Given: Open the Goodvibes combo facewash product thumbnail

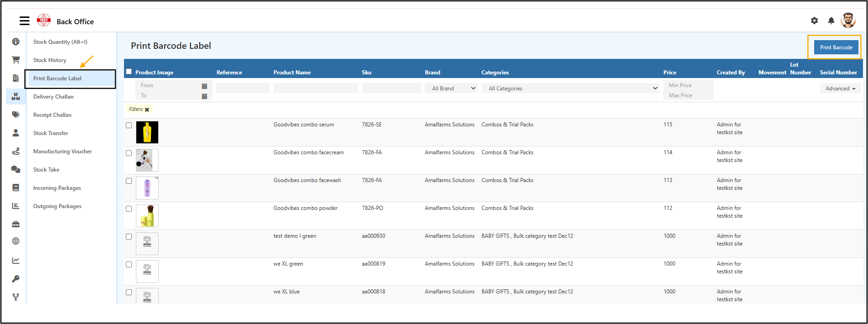Looking at the screenshot, I should (x=147, y=188).
